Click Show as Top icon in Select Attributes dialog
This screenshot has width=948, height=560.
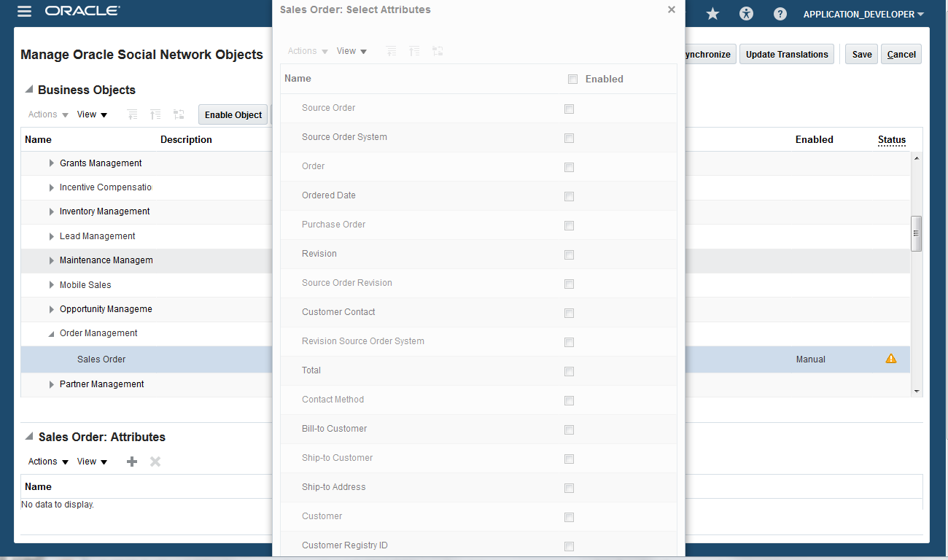pyautogui.click(x=438, y=51)
